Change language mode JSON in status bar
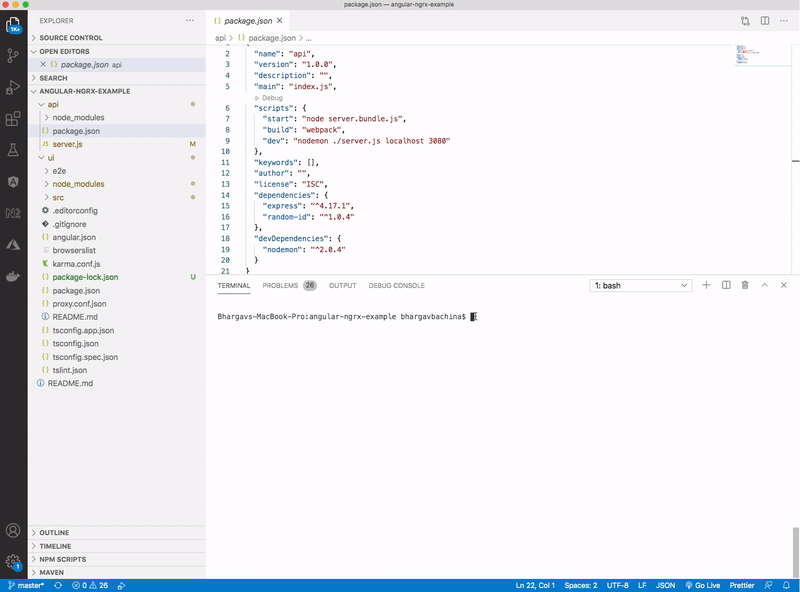The width and height of the screenshot is (800, 592). click(x=665, y=585)
